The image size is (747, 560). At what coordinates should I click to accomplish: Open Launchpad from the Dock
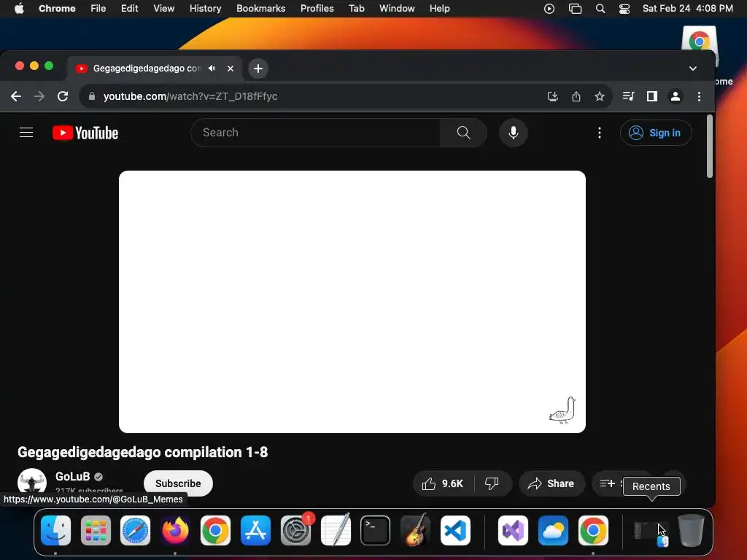point(96,530)
